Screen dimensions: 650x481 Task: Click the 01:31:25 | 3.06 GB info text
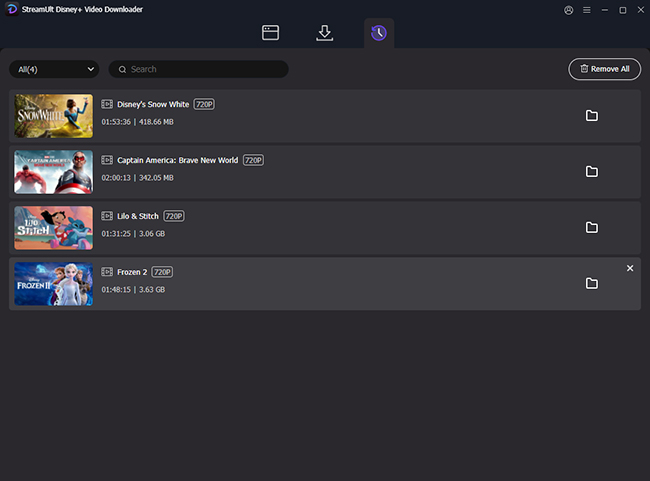(x=133, y=234)
